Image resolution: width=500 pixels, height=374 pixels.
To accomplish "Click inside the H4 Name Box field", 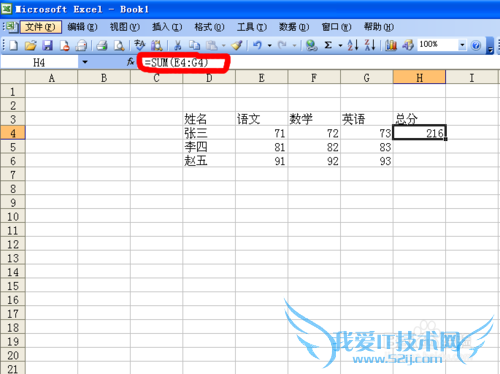I will click(x=39, y=62).
